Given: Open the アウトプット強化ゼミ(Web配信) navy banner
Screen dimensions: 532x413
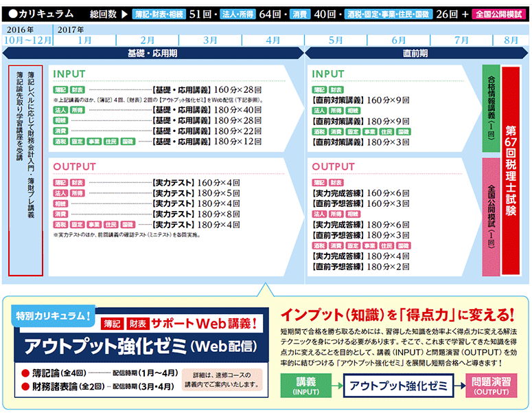Looking at the screenshot, I should point(142,344).
